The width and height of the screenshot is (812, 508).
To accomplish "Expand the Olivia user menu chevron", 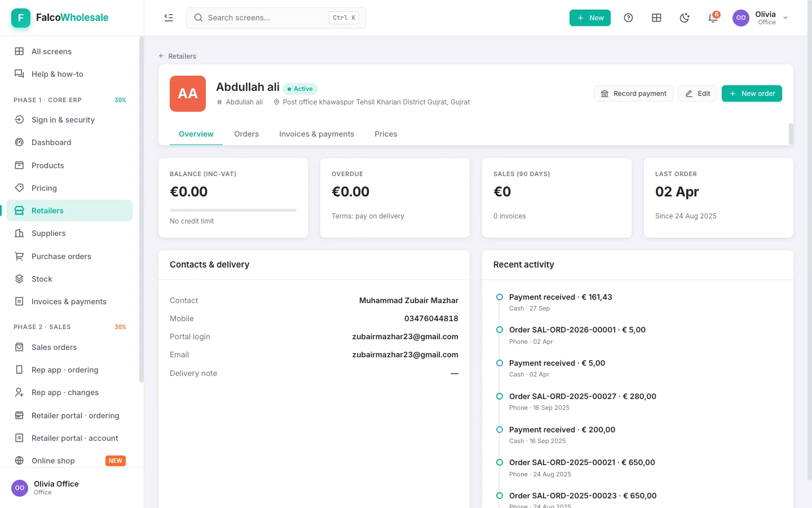I will click(x=785, y=17).
